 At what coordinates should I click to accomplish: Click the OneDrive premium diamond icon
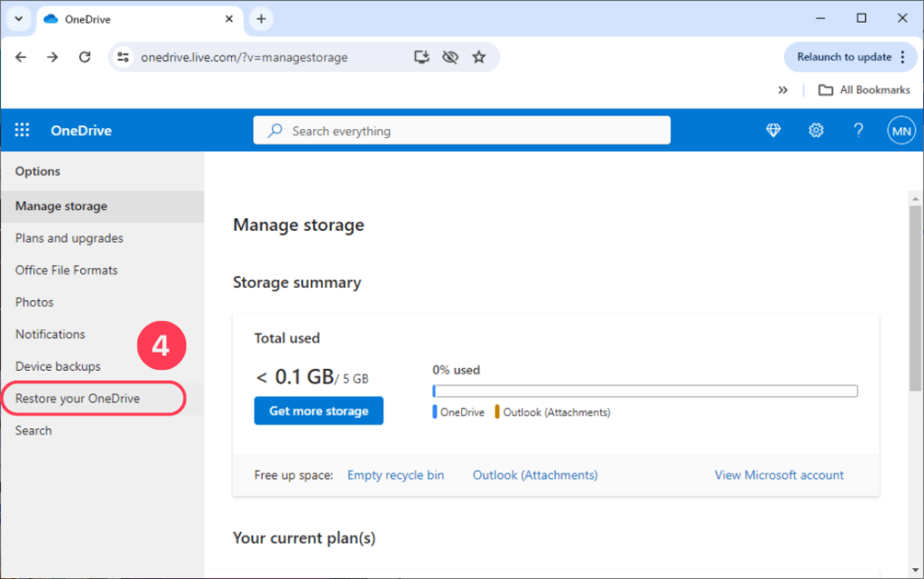pos(773,130)
